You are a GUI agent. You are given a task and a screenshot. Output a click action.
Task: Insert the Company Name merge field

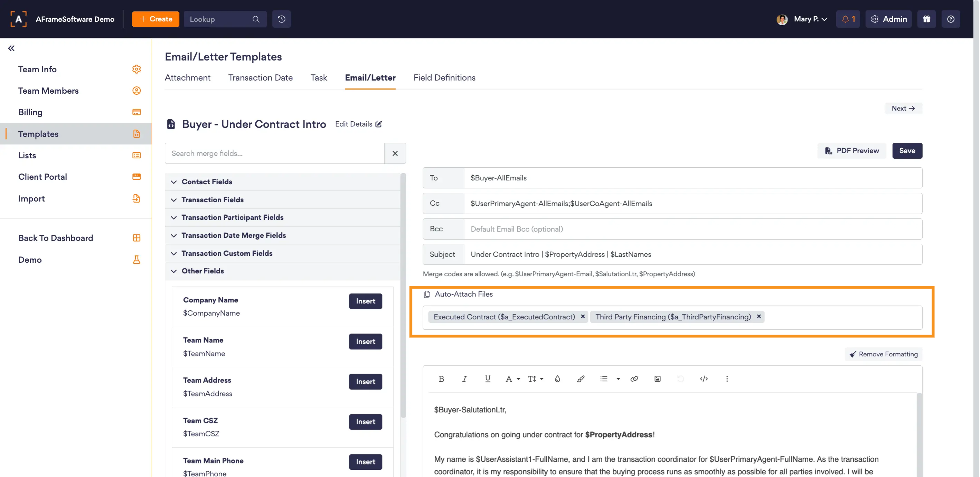(x=365, y=301)
